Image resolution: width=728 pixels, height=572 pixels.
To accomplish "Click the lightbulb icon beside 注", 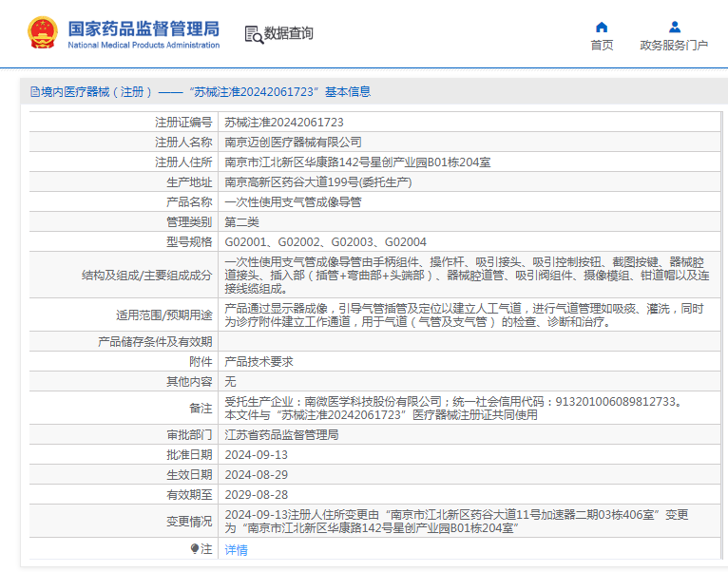I will 195,548.
